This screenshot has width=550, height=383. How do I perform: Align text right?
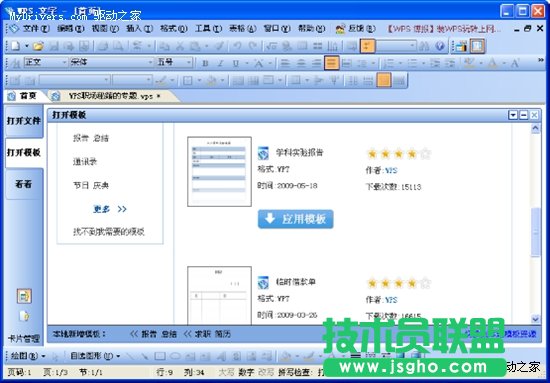click(316, 63)
